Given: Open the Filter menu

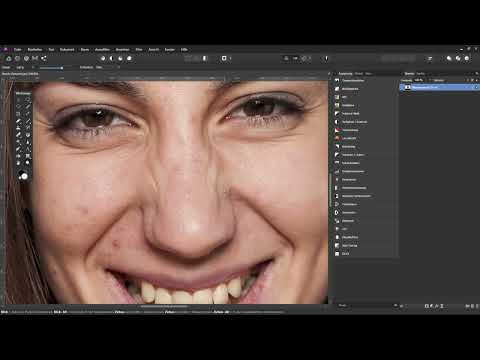Looking at the screenshot, I should 139,49.
